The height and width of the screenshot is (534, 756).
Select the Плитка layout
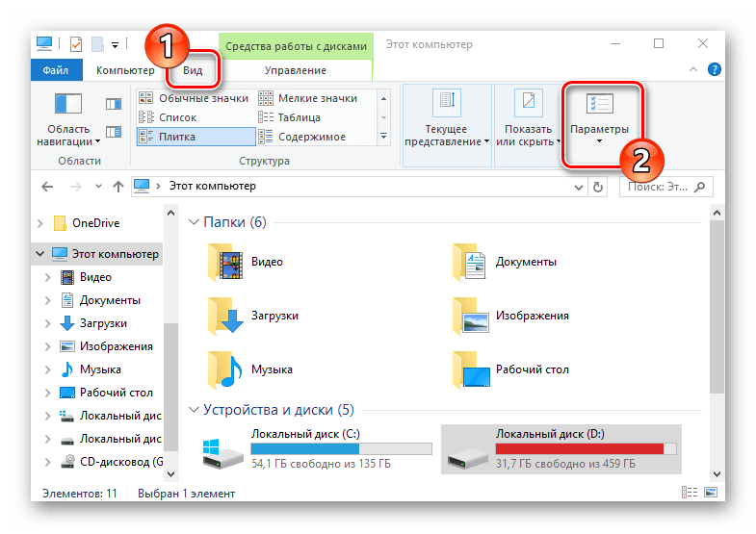tap(196, 137)
